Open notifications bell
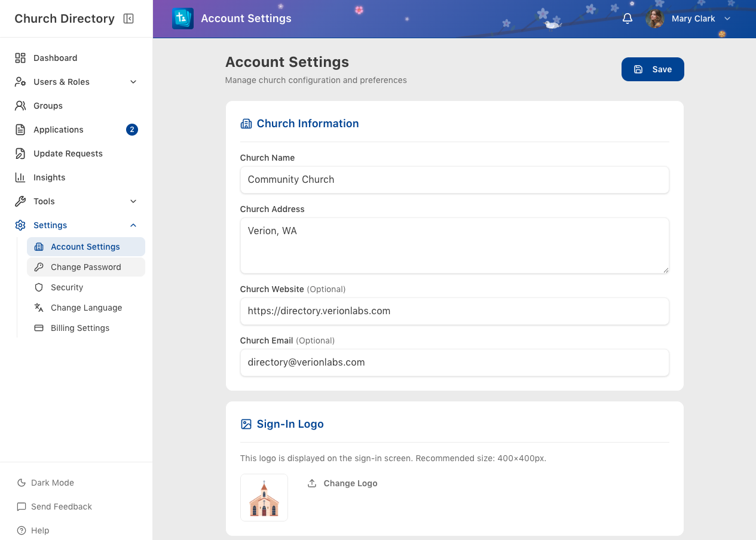This screenshot has height=540, width=756. [x=628, y=19]
